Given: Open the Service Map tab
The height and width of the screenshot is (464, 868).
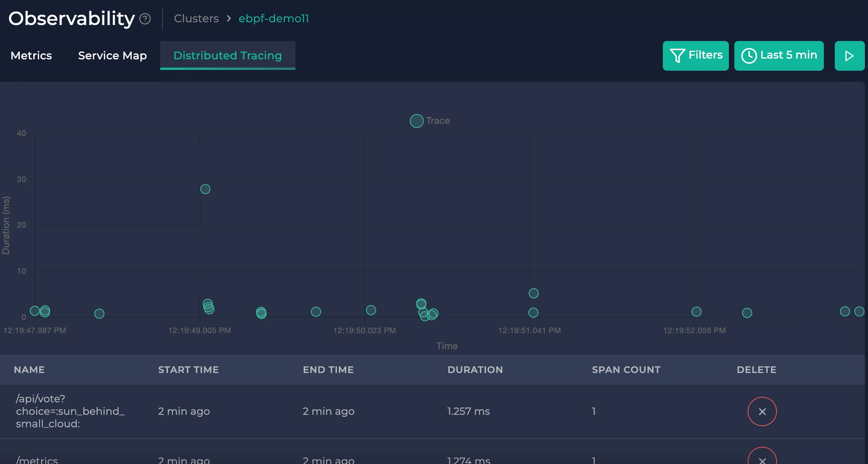Looking at the screenshot, I should (x=112, y=55).
